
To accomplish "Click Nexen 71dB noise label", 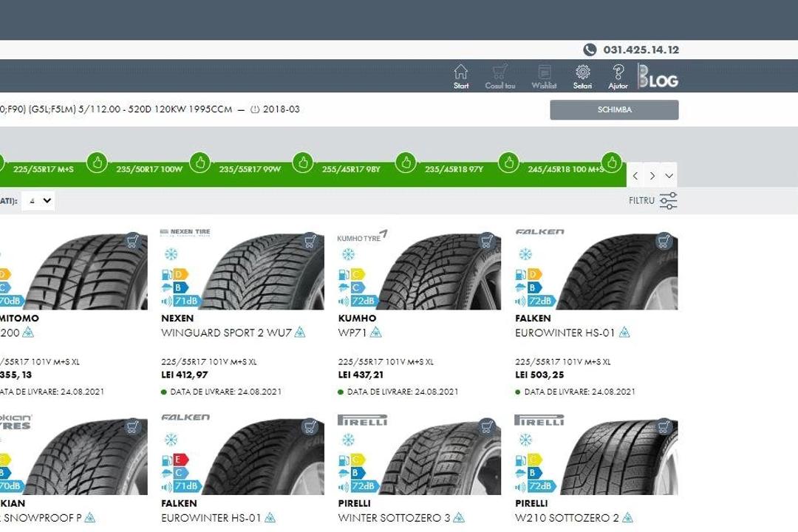I will tap(181, 301).
